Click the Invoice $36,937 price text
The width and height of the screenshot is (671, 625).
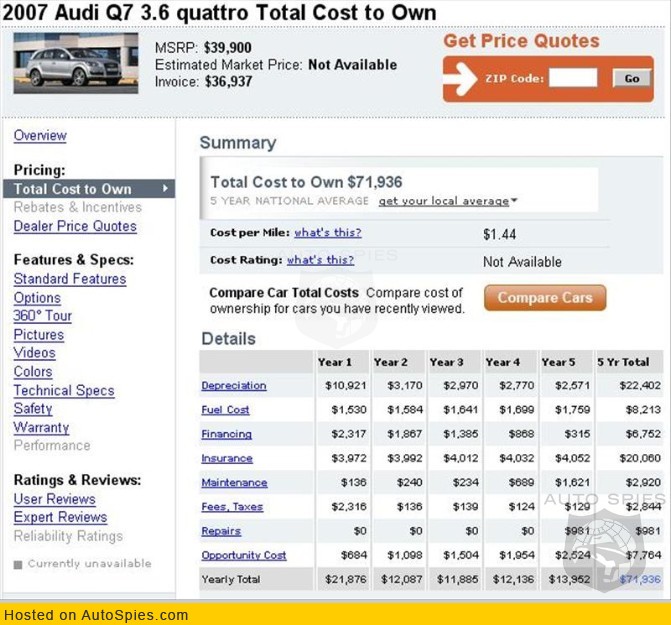pos(203,81)
